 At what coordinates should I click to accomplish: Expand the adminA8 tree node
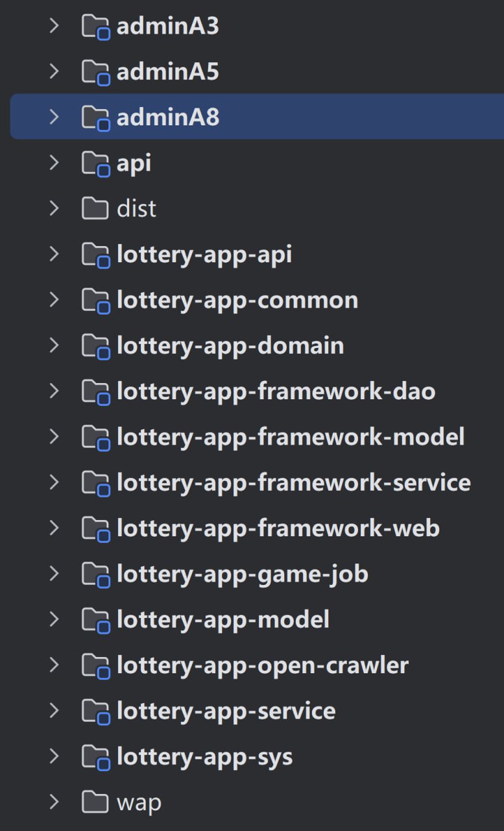(54, 118)
